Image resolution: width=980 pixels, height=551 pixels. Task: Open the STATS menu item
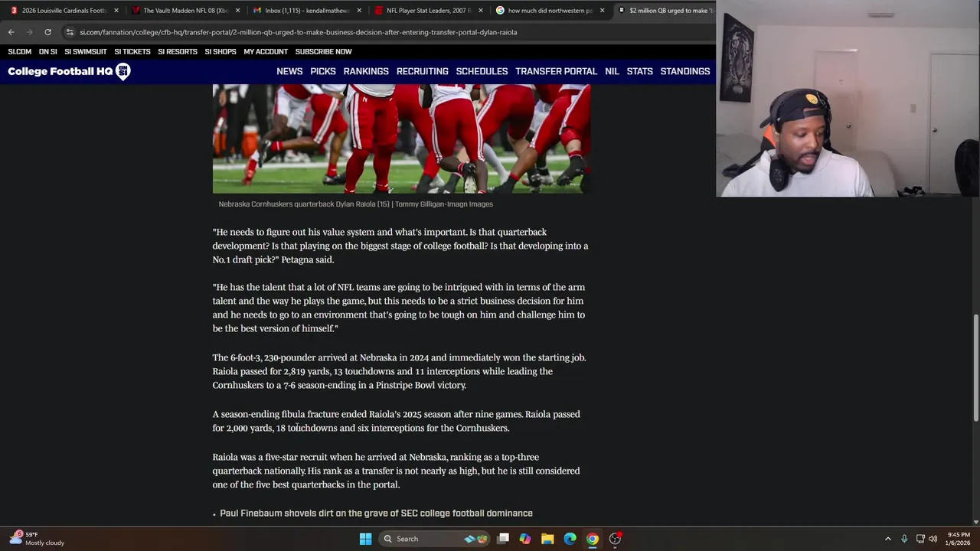639,71
